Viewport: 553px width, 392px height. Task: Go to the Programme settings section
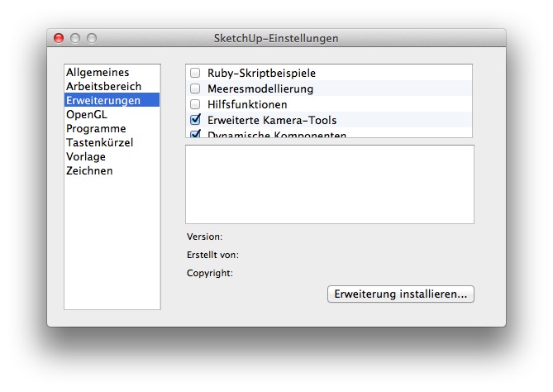(96, 129)
